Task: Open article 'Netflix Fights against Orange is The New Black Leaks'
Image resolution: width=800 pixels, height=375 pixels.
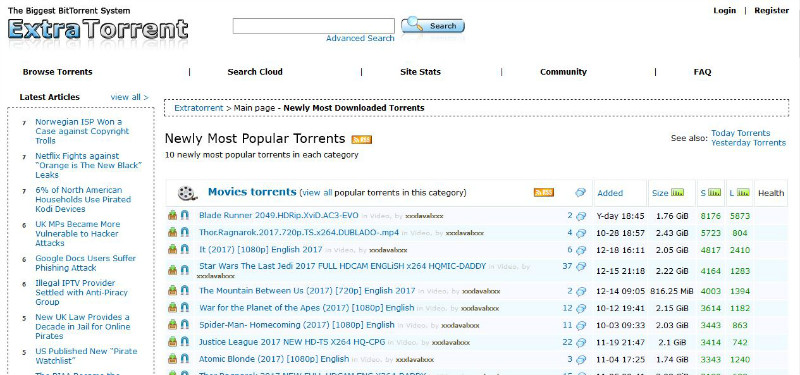Action: 89,165
